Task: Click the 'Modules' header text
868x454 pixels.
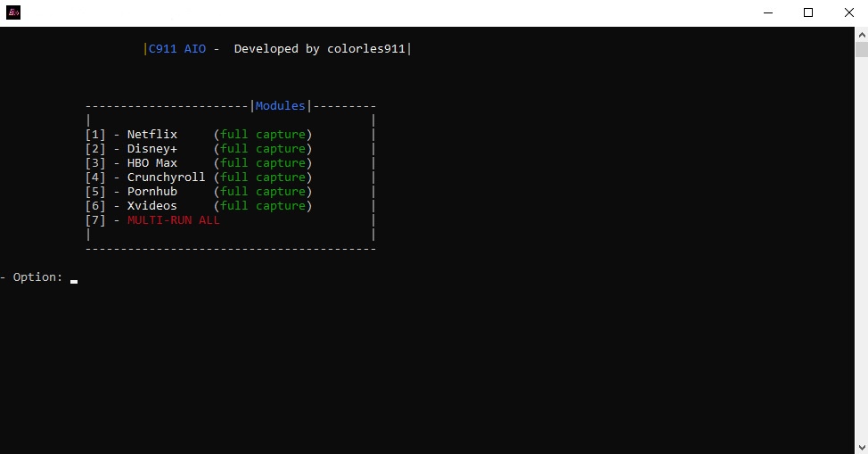Action: click(280, 105)
